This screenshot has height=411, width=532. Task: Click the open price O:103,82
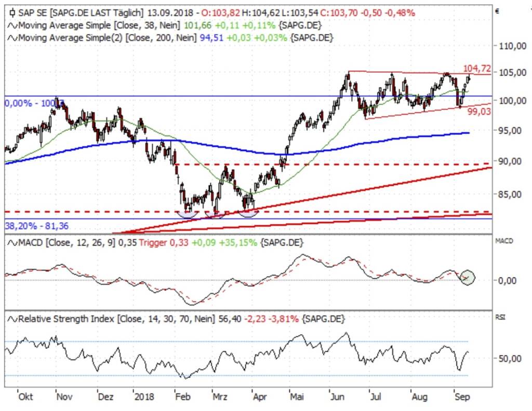point(221,13)
